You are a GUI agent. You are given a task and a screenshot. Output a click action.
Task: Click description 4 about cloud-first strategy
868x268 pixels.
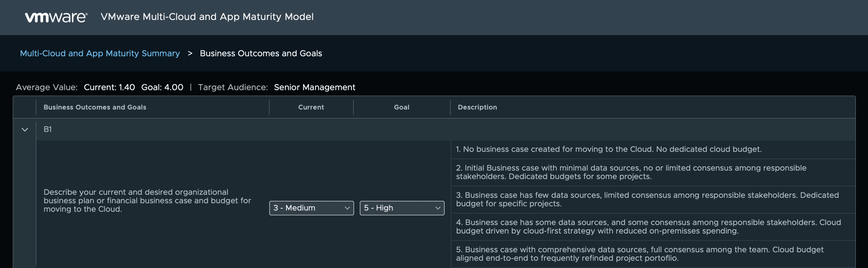pos(648,227)
